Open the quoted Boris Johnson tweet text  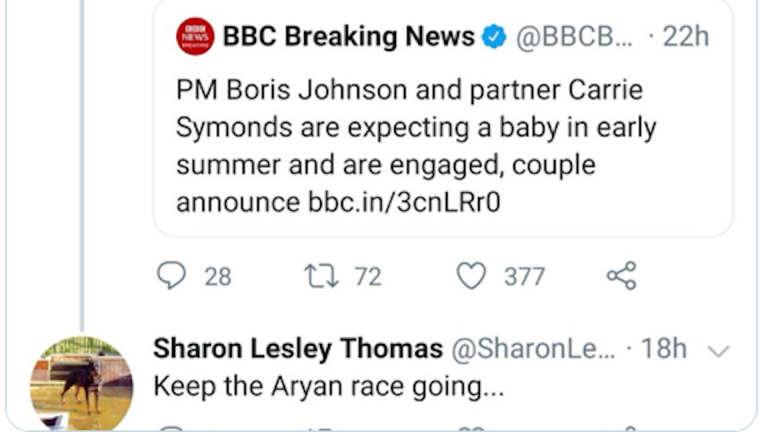(x=410, y=145)
